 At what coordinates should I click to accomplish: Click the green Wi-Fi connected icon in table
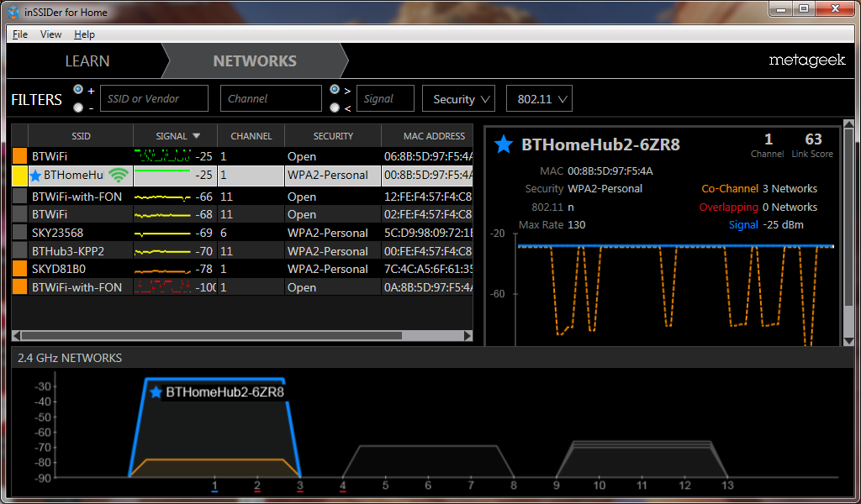119,176
